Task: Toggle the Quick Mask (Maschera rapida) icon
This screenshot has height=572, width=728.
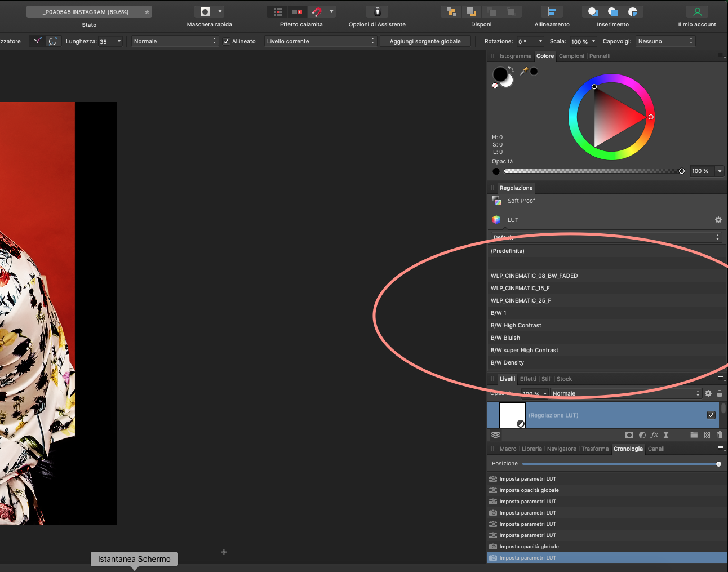Action: [x=205, y=12]
